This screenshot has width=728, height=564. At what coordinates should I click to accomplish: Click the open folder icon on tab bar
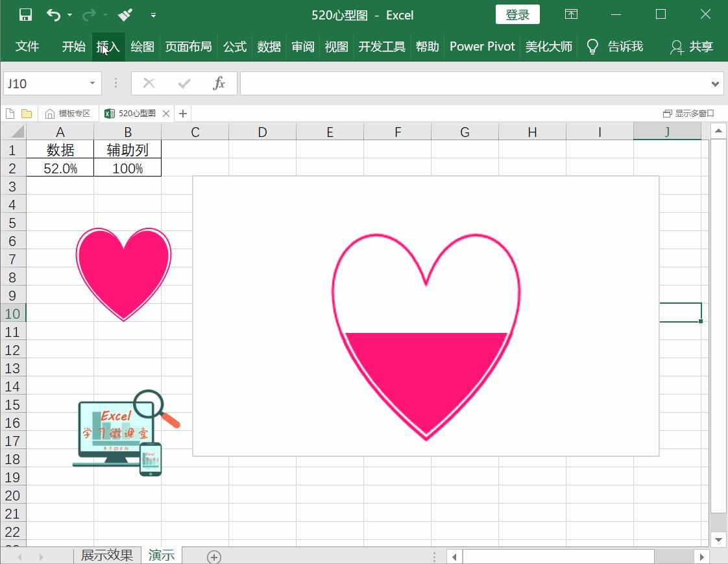click(27, 113)
